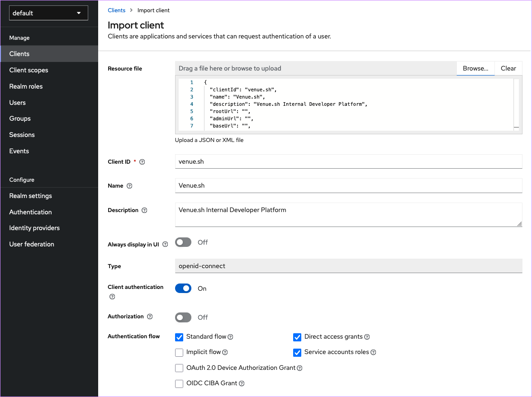
Task: Open Realm settings
Action: pyautogui.click(x=49, y=196)
